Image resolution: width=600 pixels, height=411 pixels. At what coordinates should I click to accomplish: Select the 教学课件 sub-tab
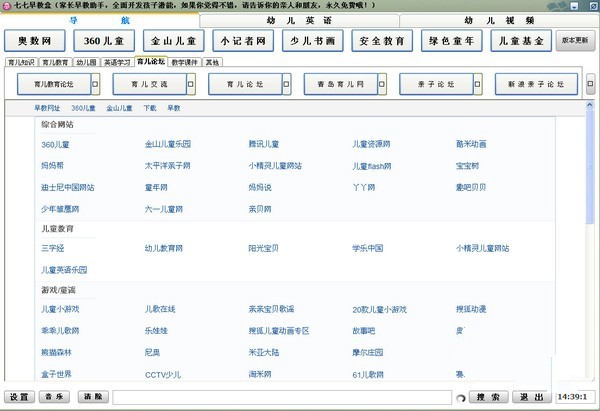click(184, 62)
